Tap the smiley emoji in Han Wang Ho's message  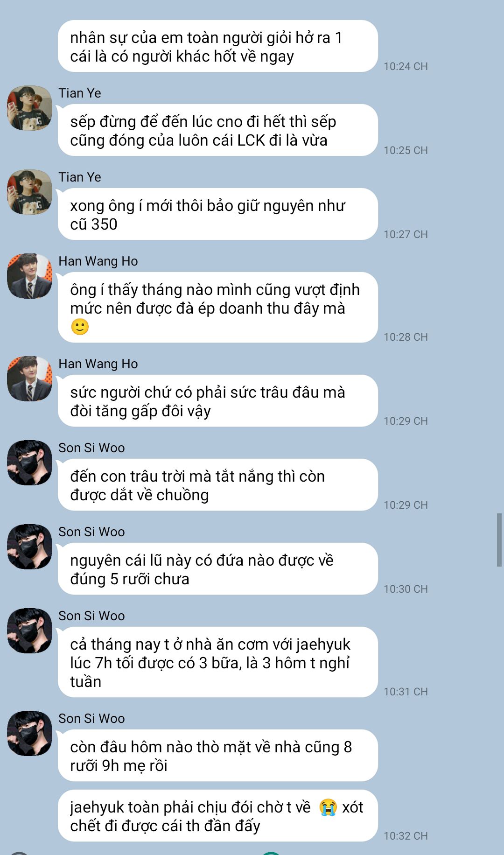pyautogui.click(x=80, y=327)
